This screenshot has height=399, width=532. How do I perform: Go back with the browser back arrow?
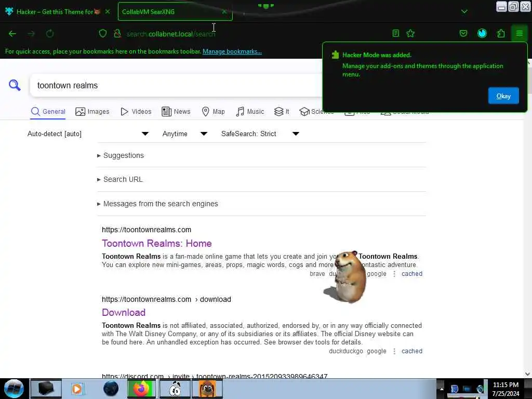[x=12, y=34]
